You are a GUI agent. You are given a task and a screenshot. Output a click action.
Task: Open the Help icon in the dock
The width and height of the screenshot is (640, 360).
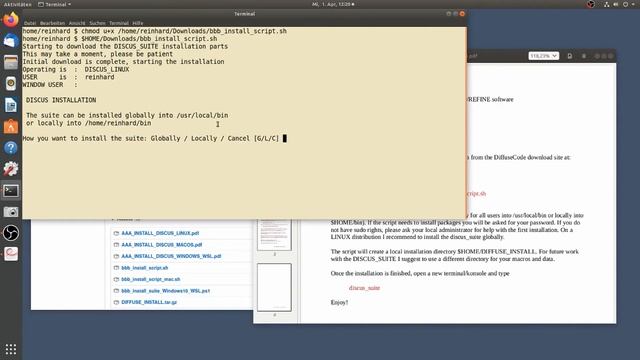click(11, 148)
